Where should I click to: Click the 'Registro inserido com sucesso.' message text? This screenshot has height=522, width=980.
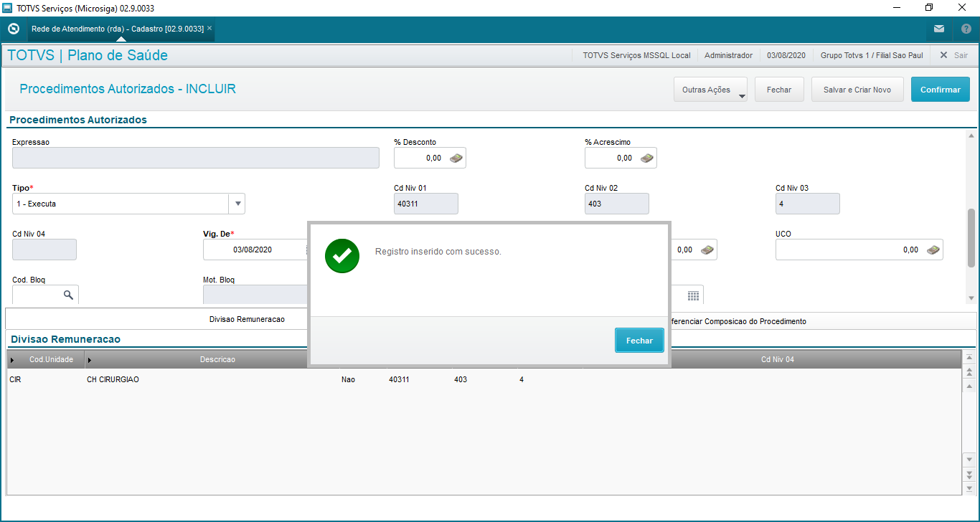point(438,252)
